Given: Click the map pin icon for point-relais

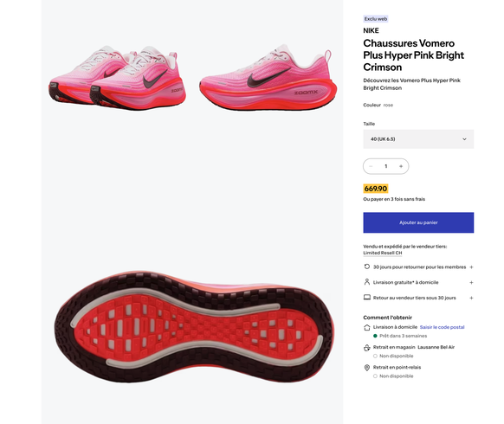Looking at the screenshot, I should click(x=367, y=368).
